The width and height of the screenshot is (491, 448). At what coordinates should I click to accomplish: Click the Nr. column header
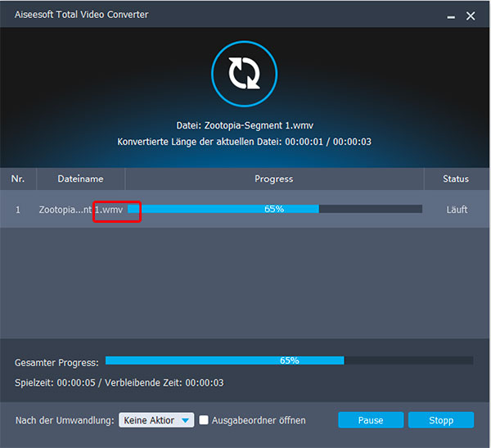point(18,179)
